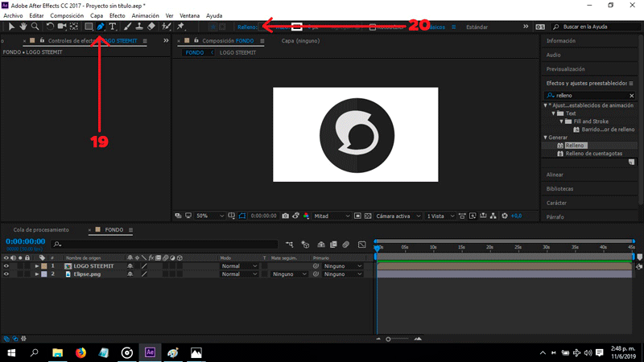
Task: Toggle the region of interest button
Action: (242, 216)
